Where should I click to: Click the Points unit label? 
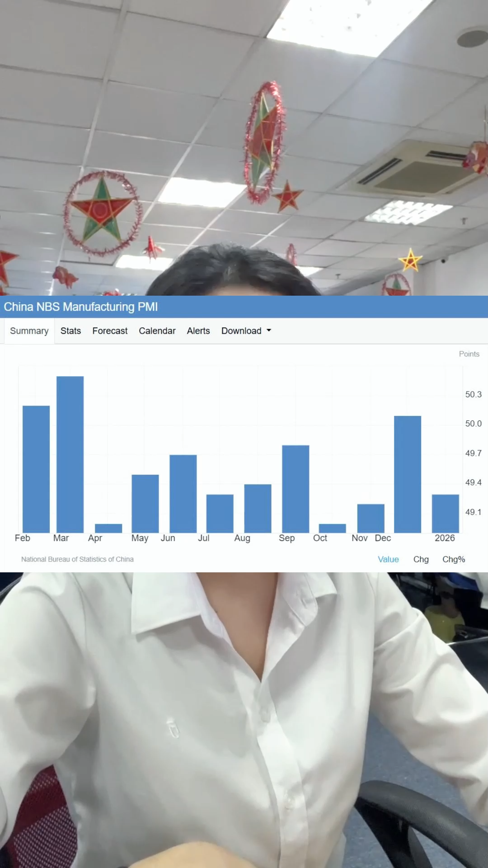469,354
